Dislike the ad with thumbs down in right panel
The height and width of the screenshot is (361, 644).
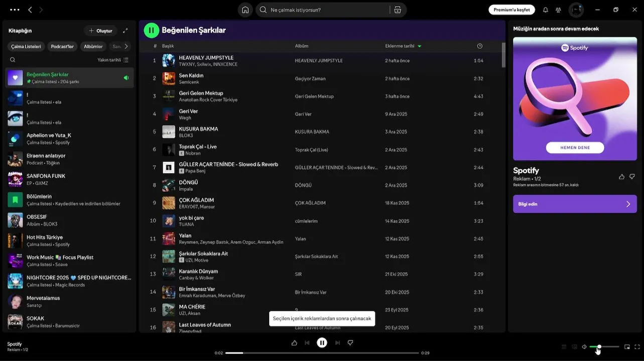[x=632, y=176]
